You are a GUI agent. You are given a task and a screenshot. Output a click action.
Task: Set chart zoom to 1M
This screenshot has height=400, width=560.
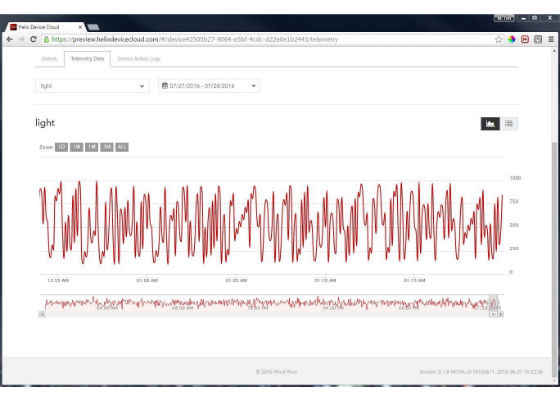click(x=91, y=147)
